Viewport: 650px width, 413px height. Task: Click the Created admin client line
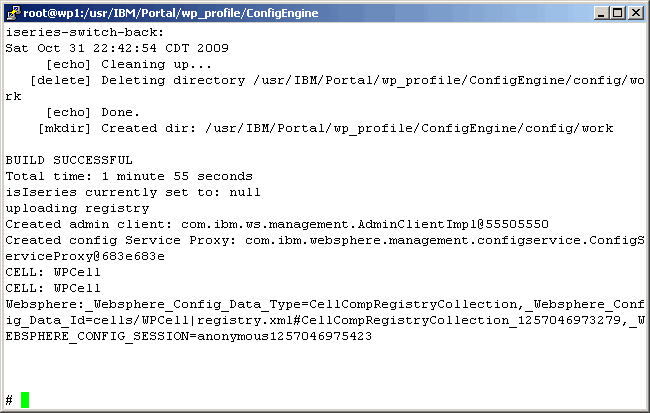(277, 224)
